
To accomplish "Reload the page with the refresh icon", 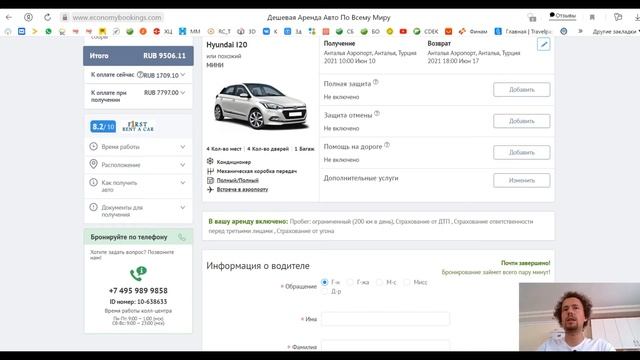I will 48,17.
